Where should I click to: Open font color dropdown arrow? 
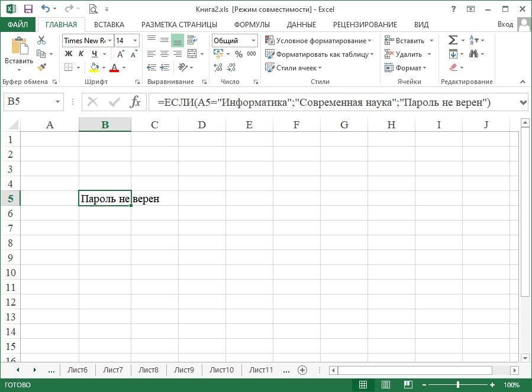[124, 67]
